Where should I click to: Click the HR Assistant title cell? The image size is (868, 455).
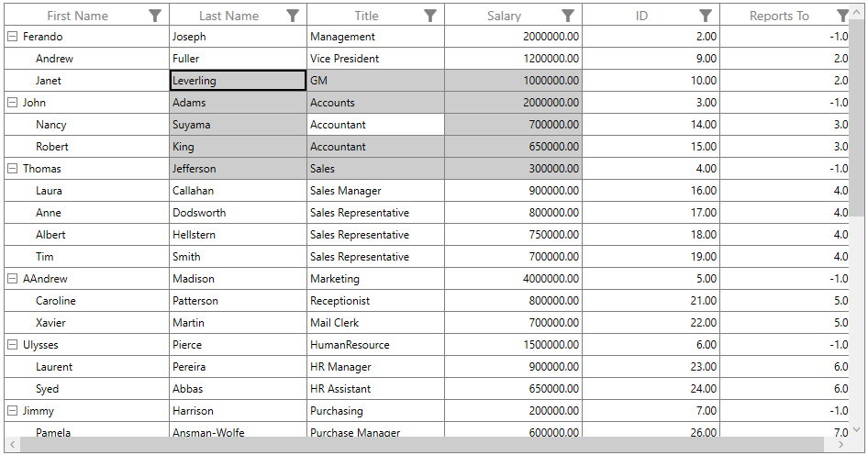[375, 389]
